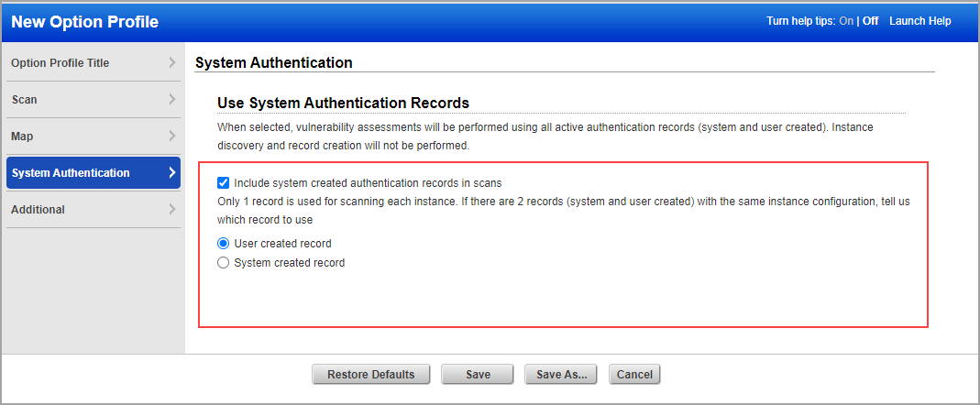Open the Option Profile Title section
The width and height of the screenshot is (980, 405).
(94, 62)
